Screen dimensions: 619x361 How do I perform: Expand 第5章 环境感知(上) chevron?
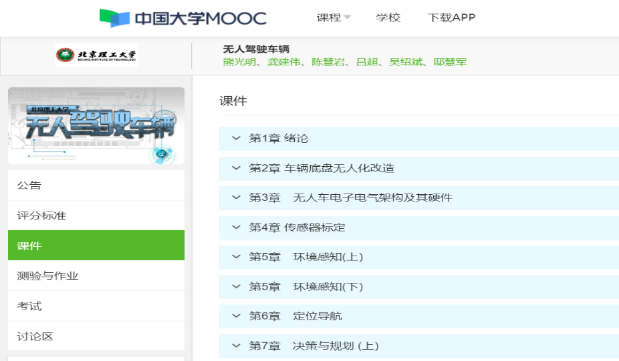click(236, 257)
